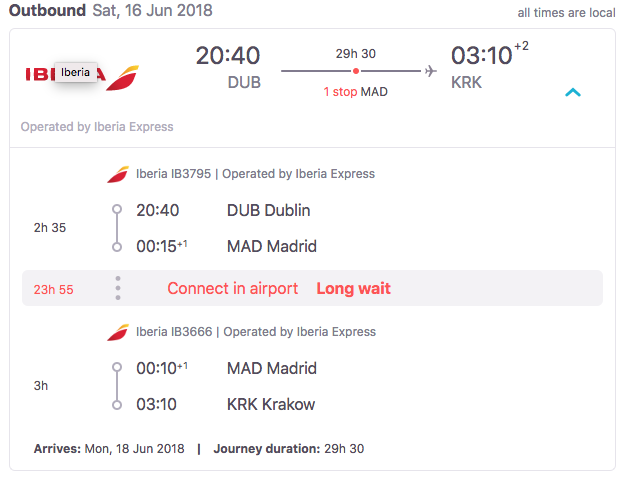This screenshot has width=627, height=480.
Task: Click the Iberia tail icon beside IB3666
Action: tap(118, 332)
